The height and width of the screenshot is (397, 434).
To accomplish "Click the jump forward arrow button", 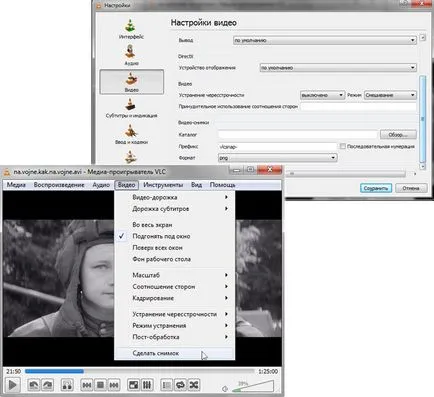I will [x=47, y=385].
